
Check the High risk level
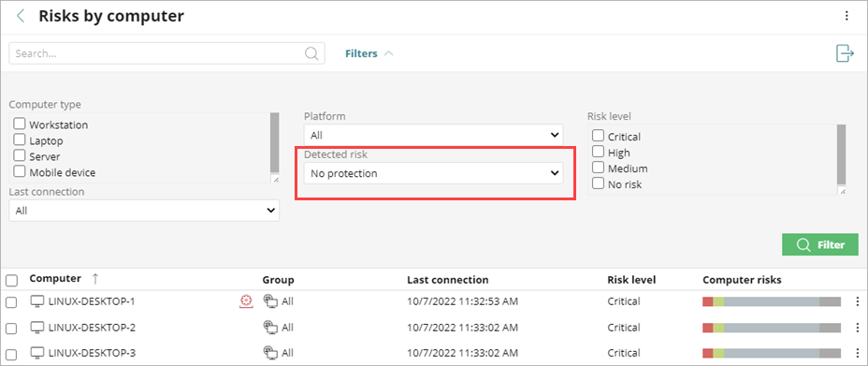tap(598, 152)
